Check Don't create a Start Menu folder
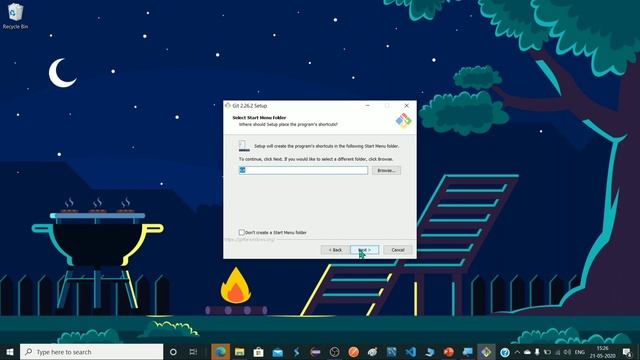 [x=242, y=232]
